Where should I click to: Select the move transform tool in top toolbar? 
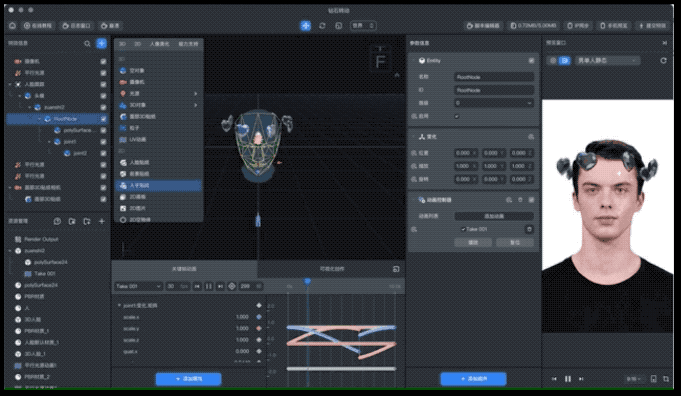coord(306,26)
